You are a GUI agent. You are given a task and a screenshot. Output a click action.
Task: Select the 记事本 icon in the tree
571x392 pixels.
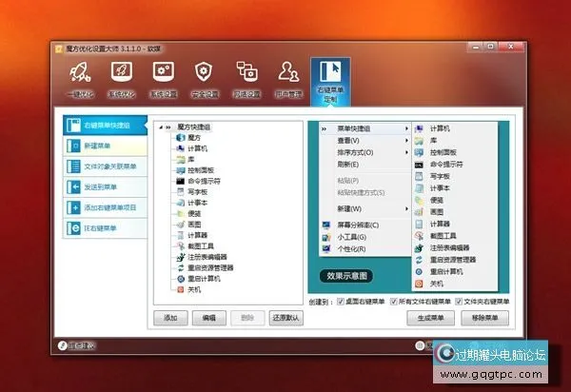pyautogui.click(x=181, y=203)
